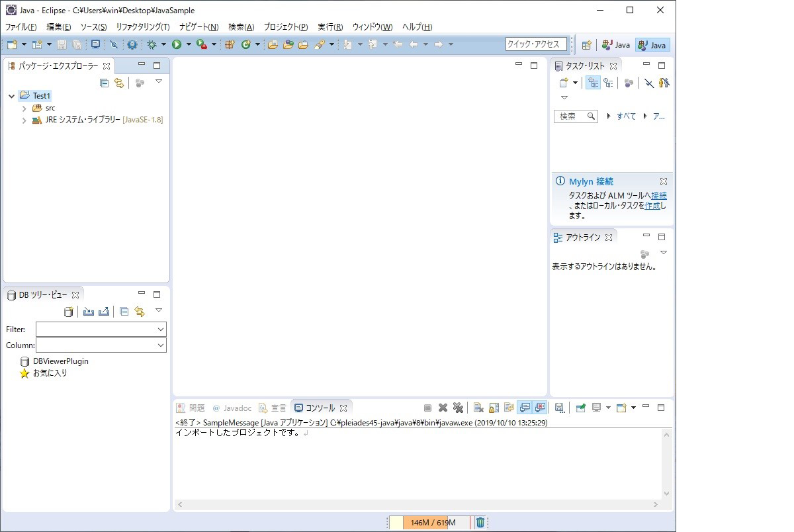Click the クイック・アクセス input field
The image size is (794, 532).
point(537,44)
